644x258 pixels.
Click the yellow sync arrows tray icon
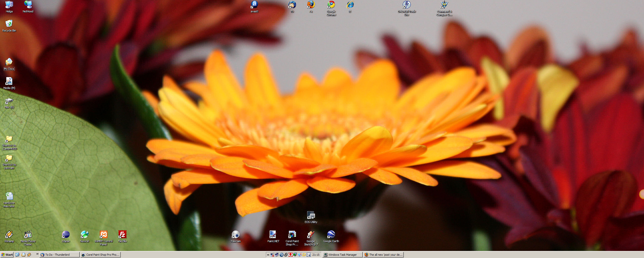tap(304, 255)
